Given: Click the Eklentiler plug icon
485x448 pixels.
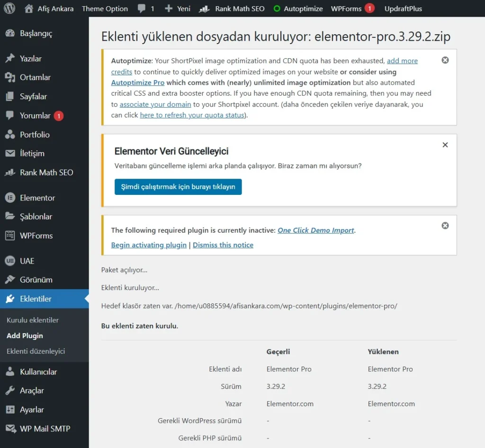Looking at the screenshot, I should (10, 299).
